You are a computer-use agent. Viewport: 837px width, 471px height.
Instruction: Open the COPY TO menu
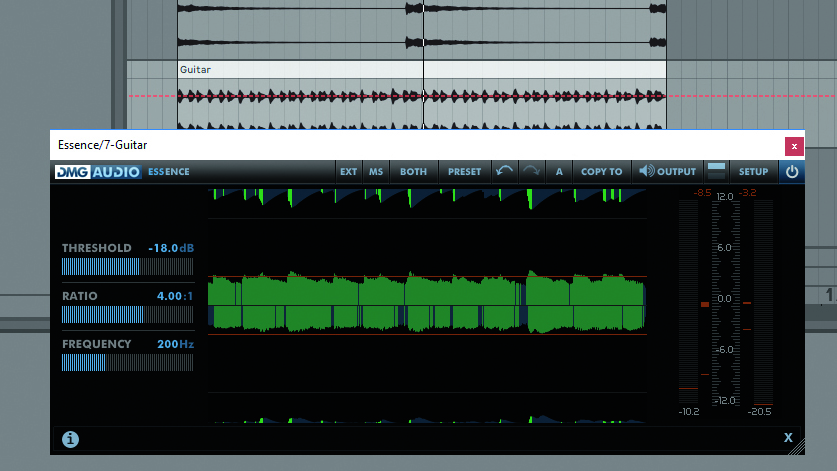pyautogui.click(x=602, y=171)
